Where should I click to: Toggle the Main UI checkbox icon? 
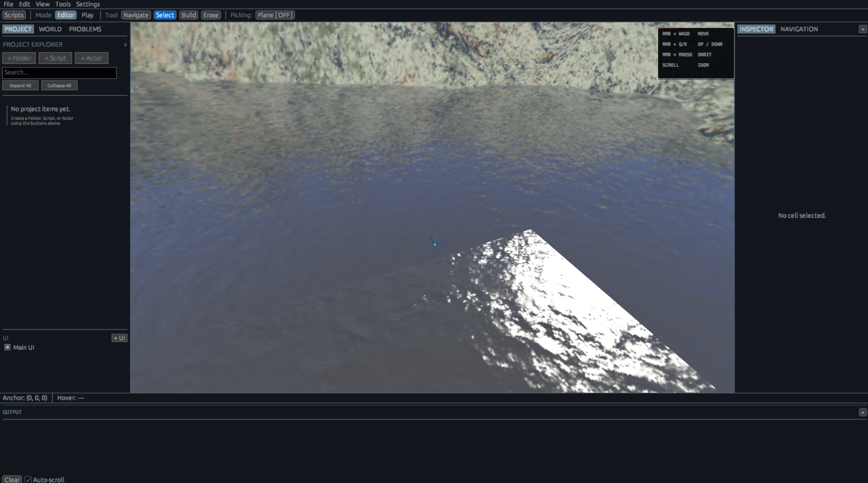[x=7, y=347]
